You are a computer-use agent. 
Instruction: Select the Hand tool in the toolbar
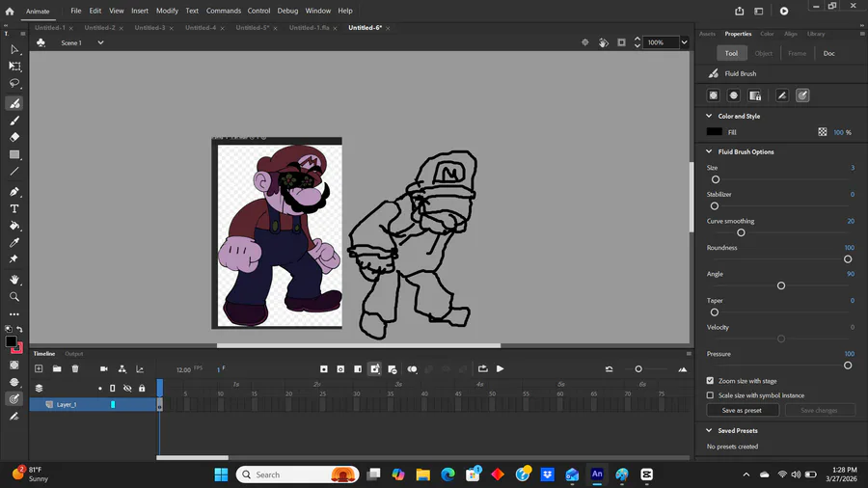coord(14,280)
